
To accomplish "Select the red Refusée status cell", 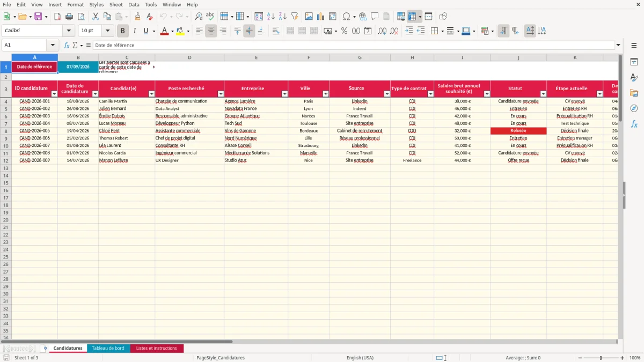I will 518,131.
